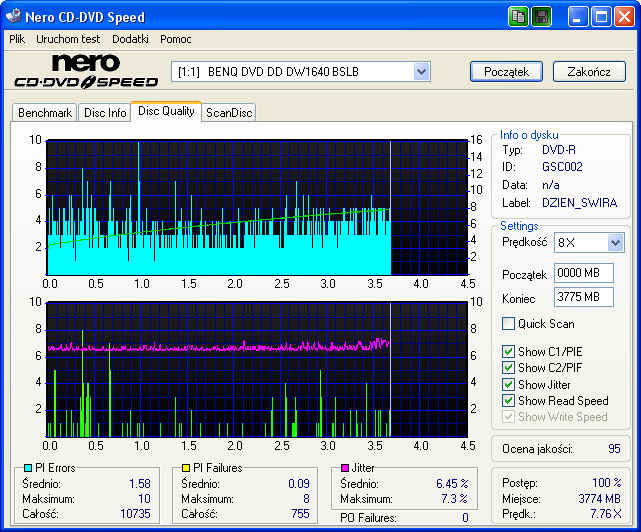This screenshot has width=641, height=532.
Task: Click the Nero CD-DVD Speed logo
Action: [x=86, y=71]
